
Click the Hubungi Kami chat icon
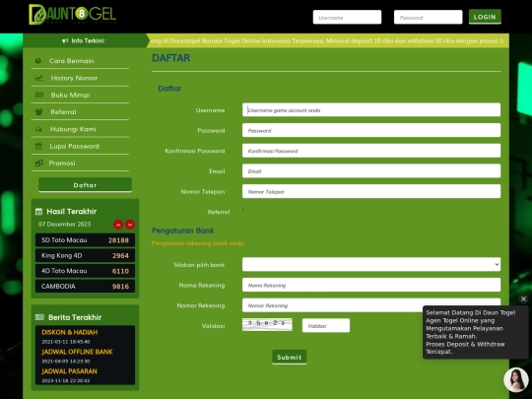point(38,129)
